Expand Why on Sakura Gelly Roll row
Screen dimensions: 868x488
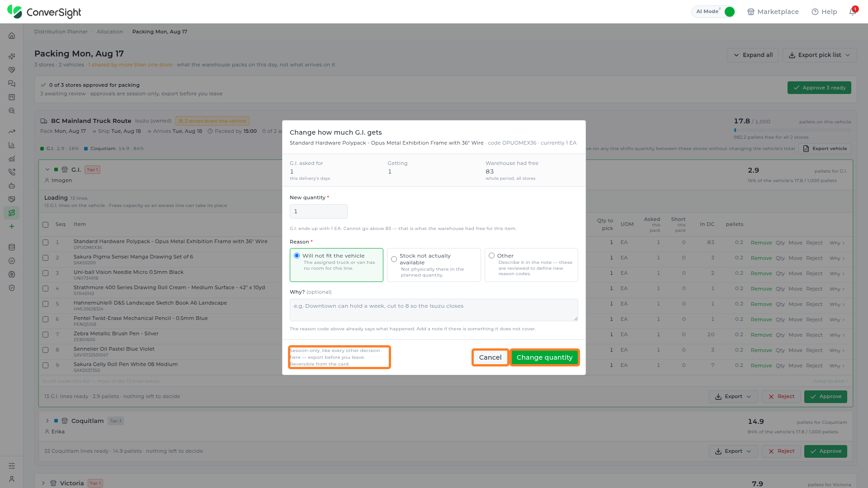click(837, 366)
